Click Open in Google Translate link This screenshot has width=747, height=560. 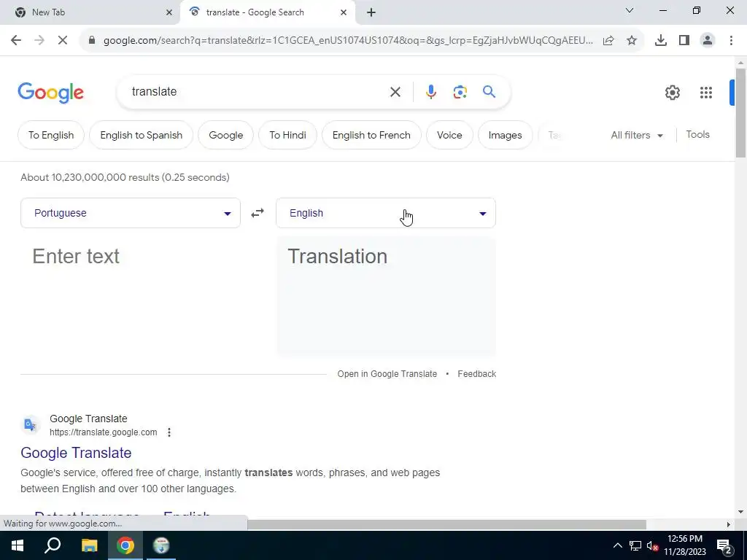(x=387, y=374)
